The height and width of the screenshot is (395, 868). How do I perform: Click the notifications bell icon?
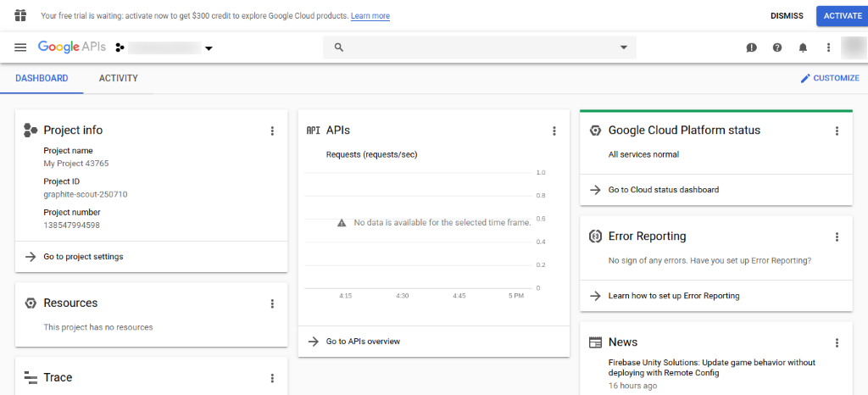click(x=803, y=47)
